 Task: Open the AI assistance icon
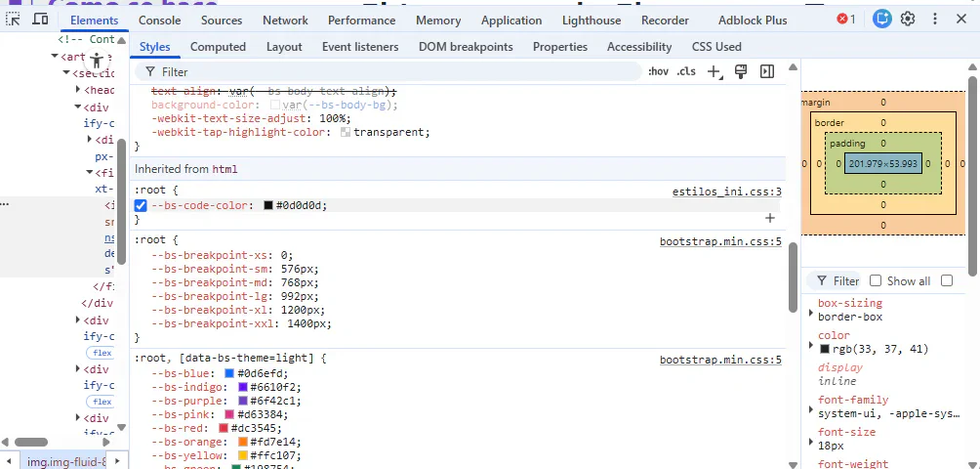(882, 19)
